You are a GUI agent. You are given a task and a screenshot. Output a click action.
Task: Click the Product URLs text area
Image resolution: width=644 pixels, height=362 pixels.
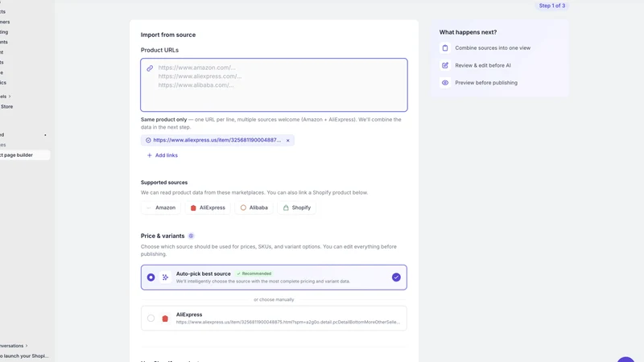(274, 85)
